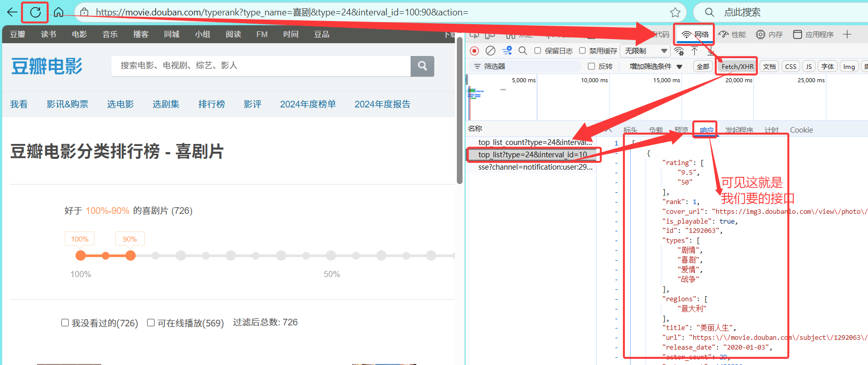
Task: Reload the page with the refresh icon
Action: (x=35, y=12)
